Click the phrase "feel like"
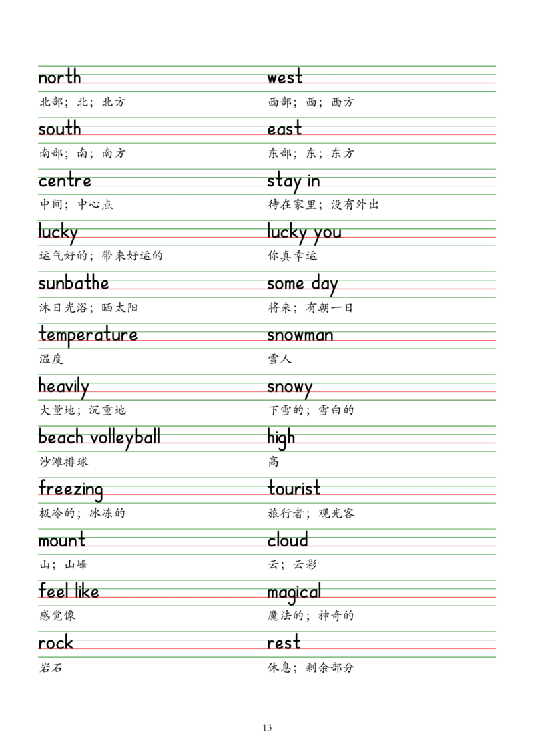Viewport: 534px width, 756px height. pyautogui.click(x=69, y=592)
